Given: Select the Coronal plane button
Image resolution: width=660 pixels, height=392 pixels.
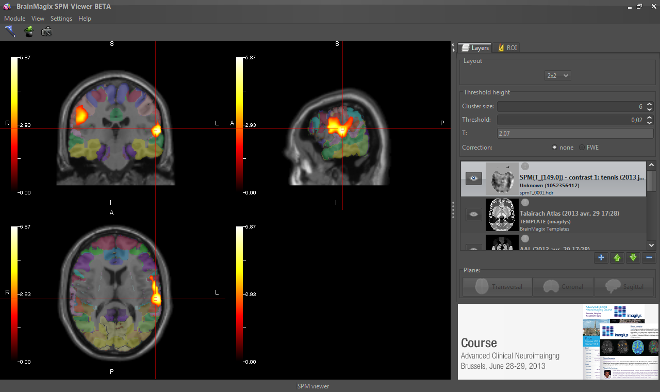Looking at the screenshot, I should tap(563, 286).
